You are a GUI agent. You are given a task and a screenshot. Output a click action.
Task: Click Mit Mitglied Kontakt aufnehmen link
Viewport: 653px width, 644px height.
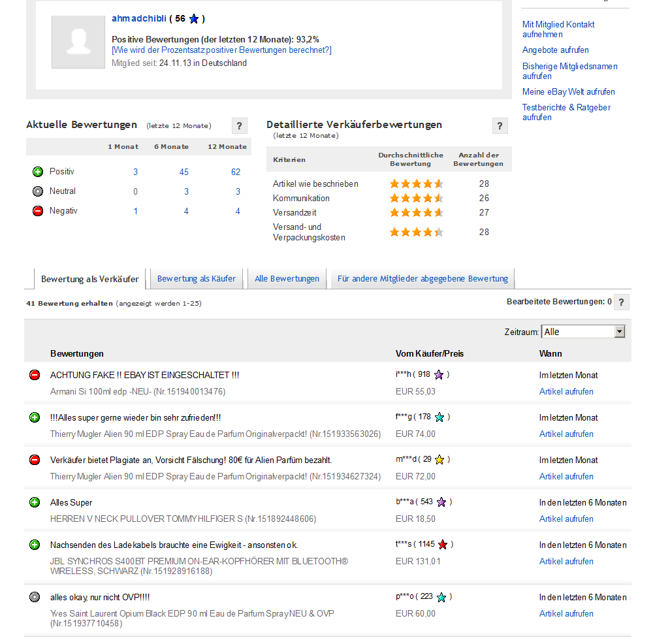558,29
